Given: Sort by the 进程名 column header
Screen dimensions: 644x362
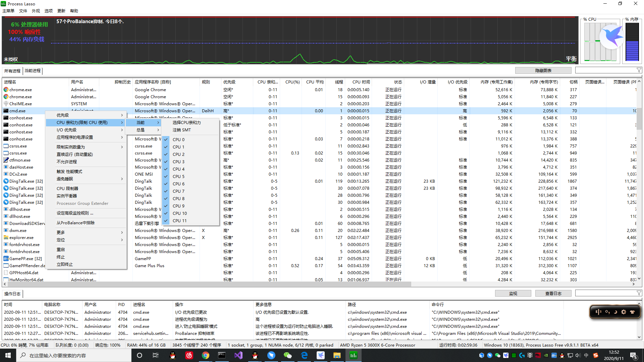Looking at the screenshot, I should coord(36,82).
